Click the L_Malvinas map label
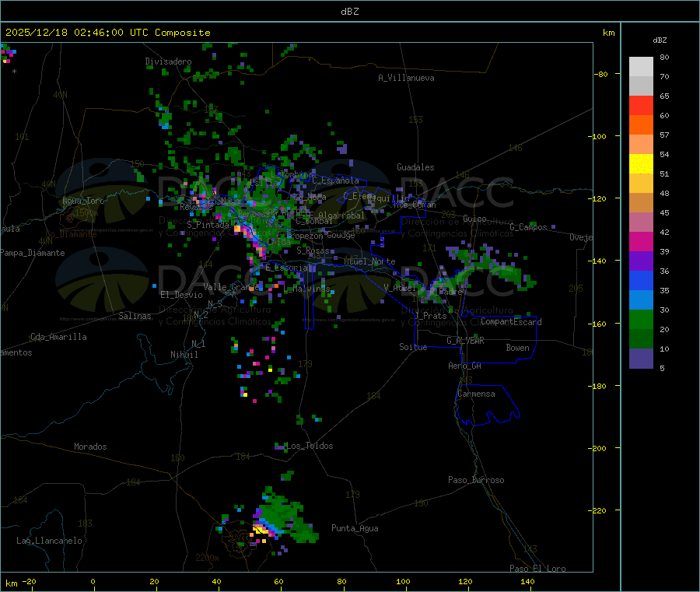The image size is (700, 592). (x=307, y=289)
